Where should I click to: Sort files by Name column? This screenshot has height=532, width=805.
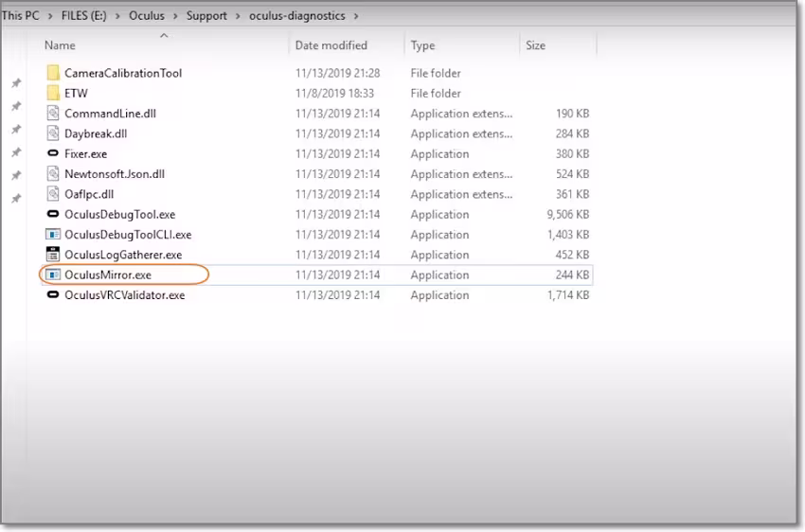tap(60, 45)
